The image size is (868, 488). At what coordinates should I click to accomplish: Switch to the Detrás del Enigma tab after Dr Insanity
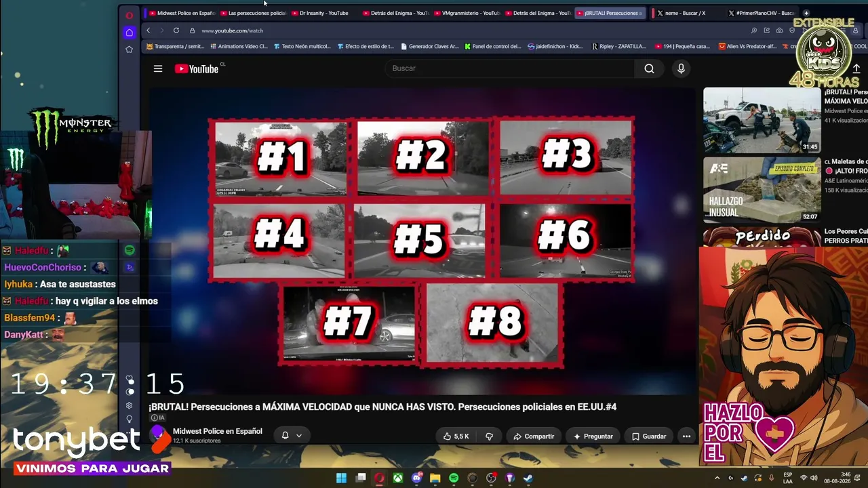[396, 13]
